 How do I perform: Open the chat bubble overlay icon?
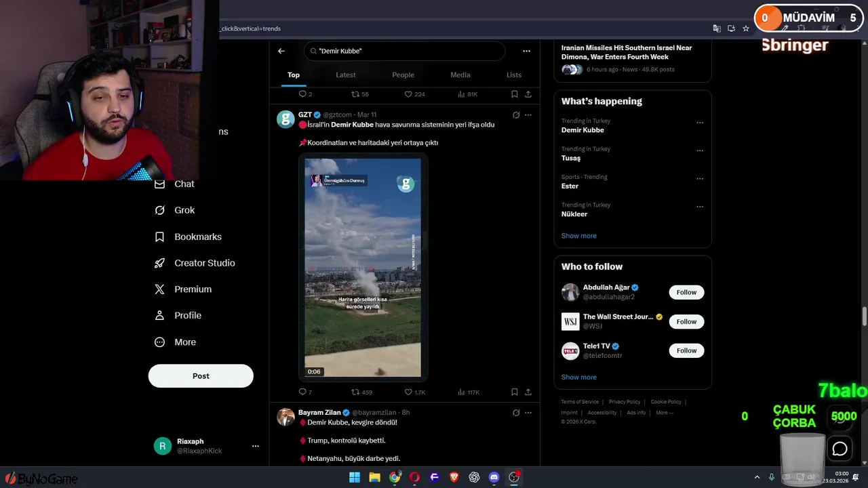(x=840, y=449)
